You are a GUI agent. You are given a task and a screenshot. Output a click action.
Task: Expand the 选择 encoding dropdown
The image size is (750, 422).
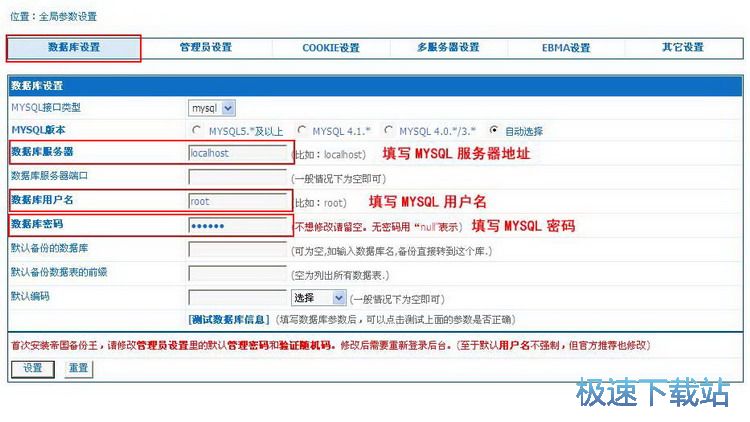point(319,298)
